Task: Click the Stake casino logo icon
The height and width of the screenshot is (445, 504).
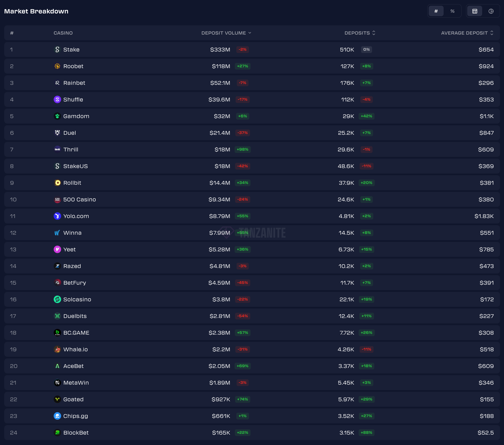Action: [57, 49]
